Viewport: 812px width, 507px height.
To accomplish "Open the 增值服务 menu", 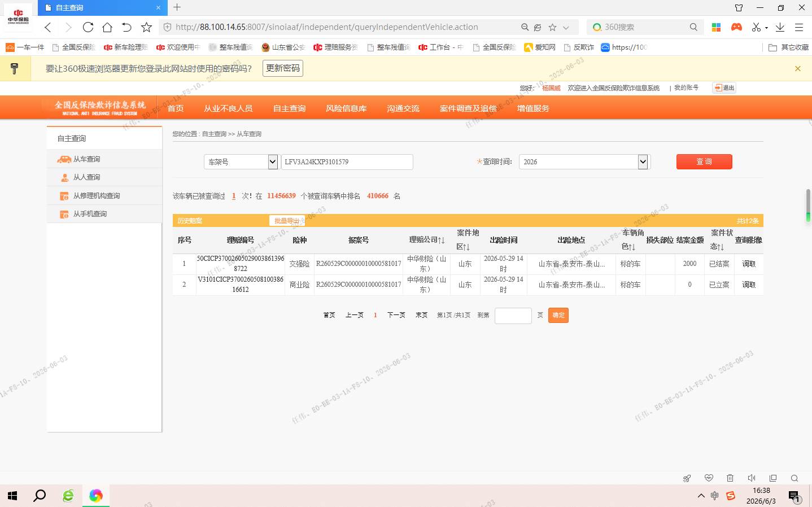I will click(533, 108).
